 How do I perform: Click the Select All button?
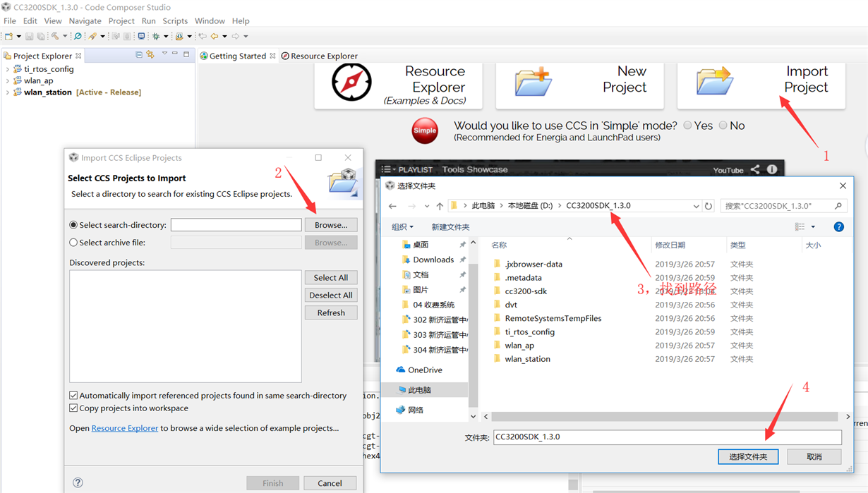click(331, 278)
